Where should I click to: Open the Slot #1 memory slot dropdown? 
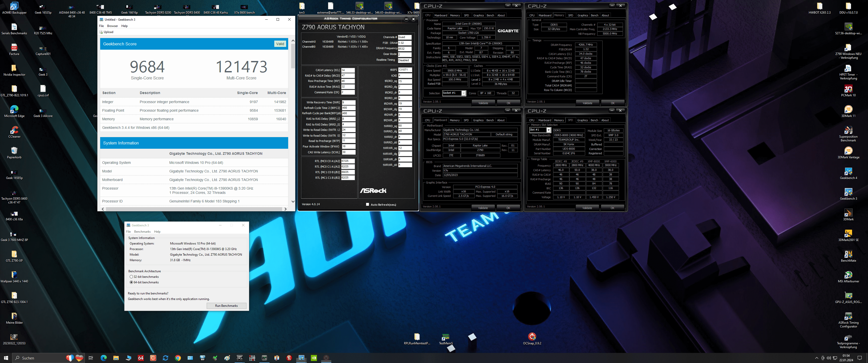[x=540, y=130]
